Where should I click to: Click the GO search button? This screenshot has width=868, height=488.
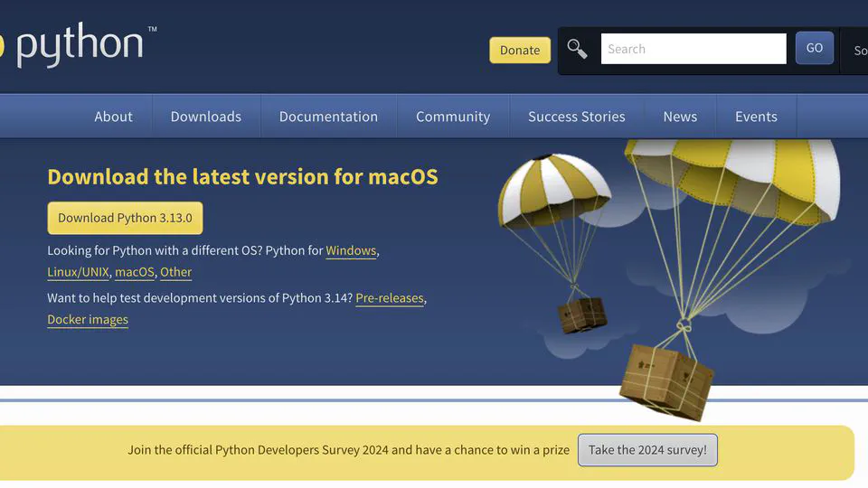(x=815, y=48)
